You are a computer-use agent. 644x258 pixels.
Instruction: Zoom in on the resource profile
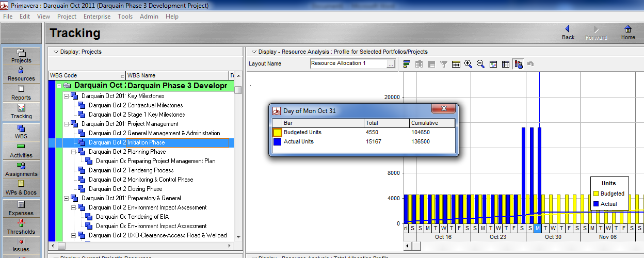point(468,64)
